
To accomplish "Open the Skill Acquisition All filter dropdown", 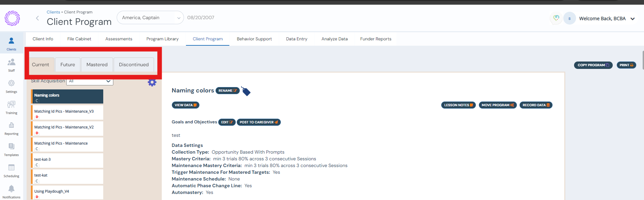I will pos(90,81).
